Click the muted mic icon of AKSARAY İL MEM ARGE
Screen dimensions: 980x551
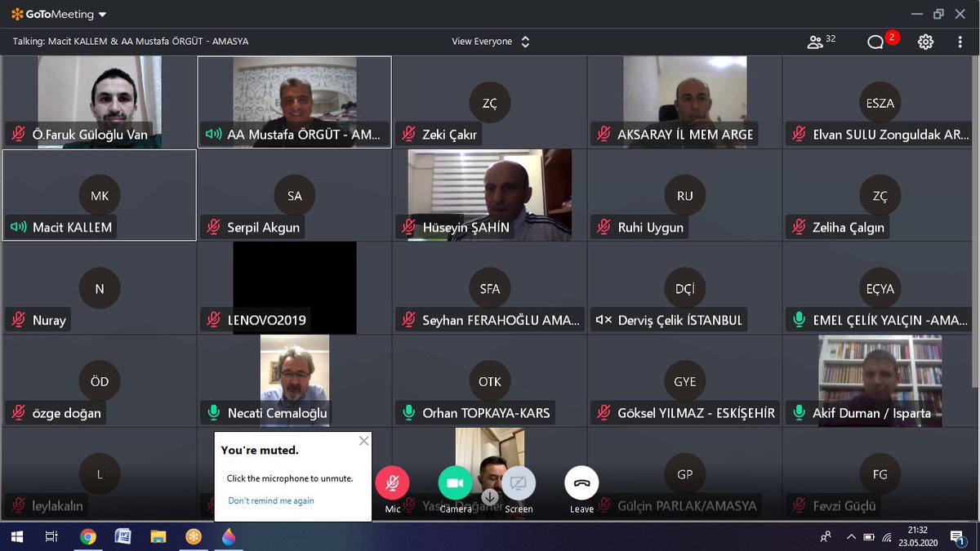click(604, 134)
